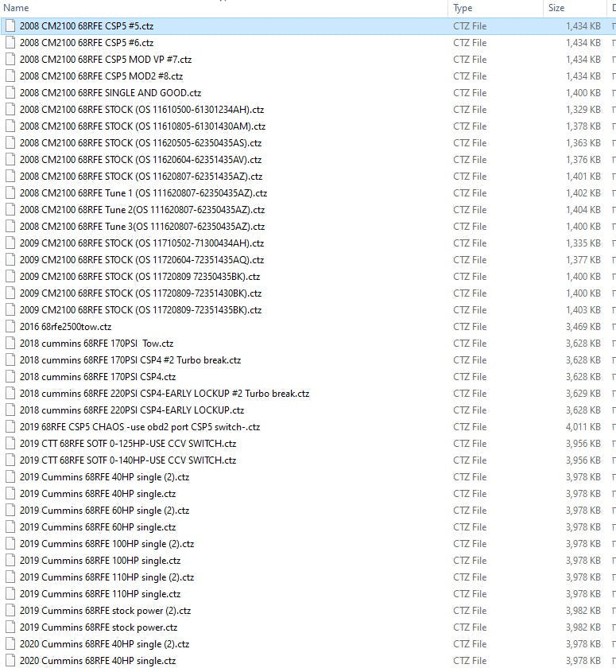Select 2009 CM2100 68RFE STOCK 71300434AH file
Viewport: 616px width, 672px height.
point(141,243)
